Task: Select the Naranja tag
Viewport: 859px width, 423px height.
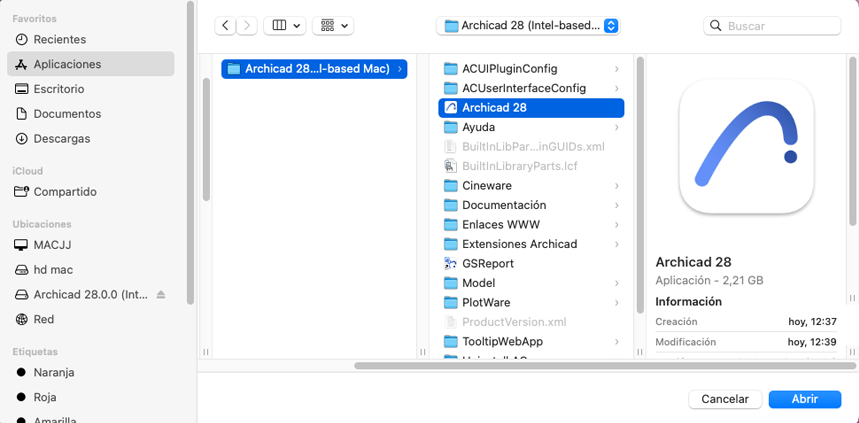Action: point(91,373)
